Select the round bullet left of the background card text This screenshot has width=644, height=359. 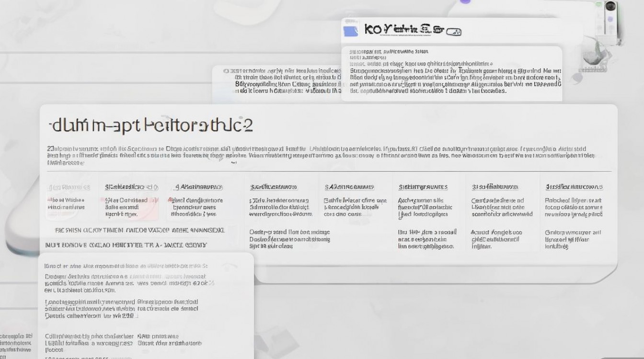tap(226, 71)
